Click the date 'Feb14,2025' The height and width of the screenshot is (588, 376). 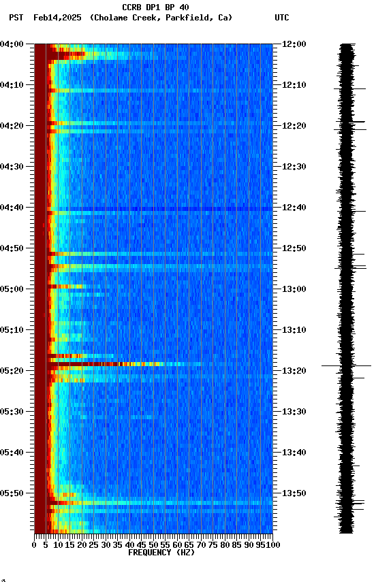(57, 18)
